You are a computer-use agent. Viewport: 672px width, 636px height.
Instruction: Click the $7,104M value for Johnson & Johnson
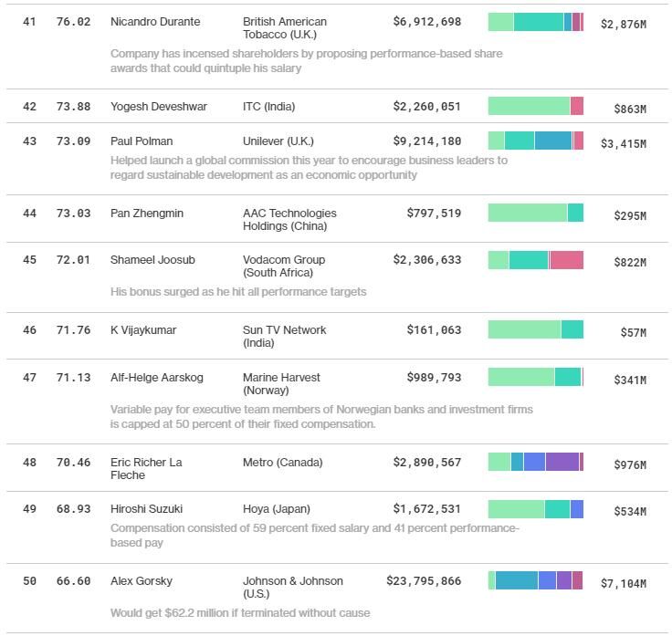click(623, 583)
